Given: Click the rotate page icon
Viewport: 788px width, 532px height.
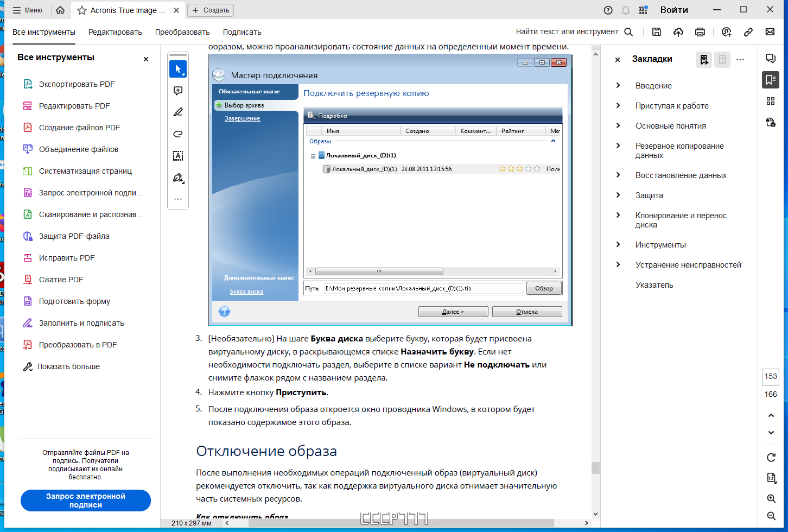Looking at the screenshot, I should [771, 458].
